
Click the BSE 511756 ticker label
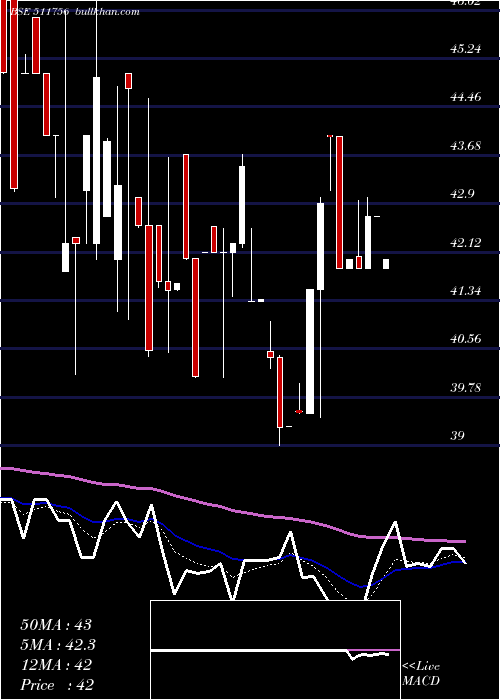pos(39,12)
